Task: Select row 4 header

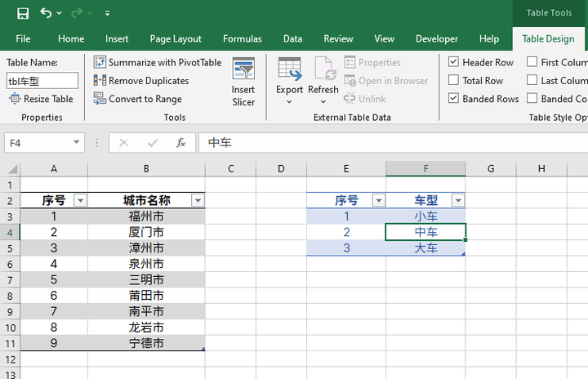Action: pos(10,232)
